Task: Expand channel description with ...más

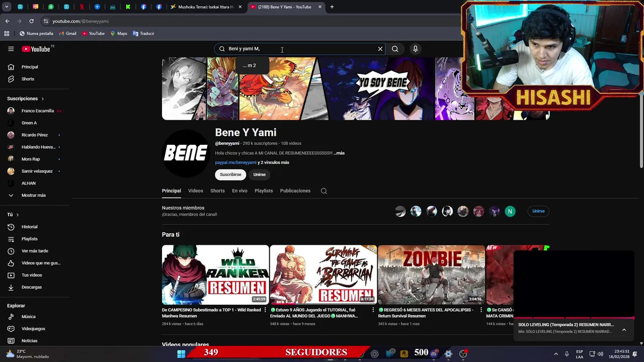Action: (339, 153)
